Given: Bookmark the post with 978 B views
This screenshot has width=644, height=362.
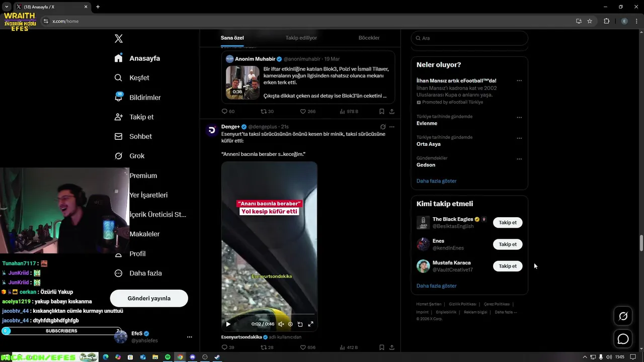Looking at the screenshot, I should click(x=382, y=112).
